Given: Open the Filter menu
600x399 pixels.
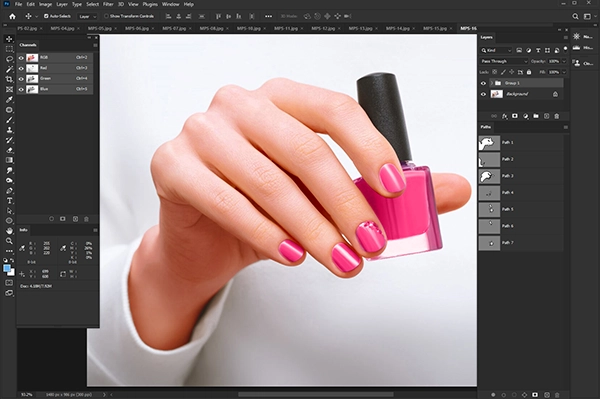Looking at the screenshot, I should click(x=108, y=4).
